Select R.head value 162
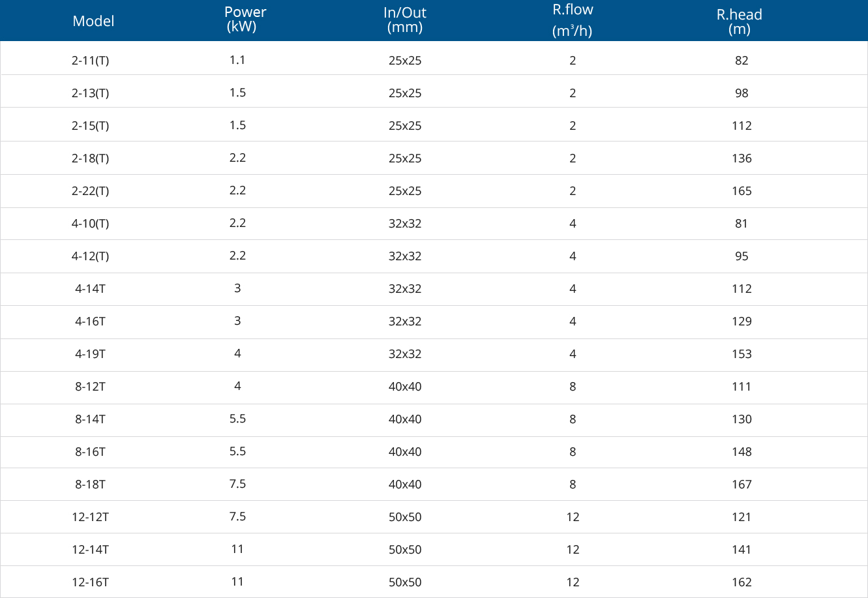Screen dimensions: 868x598 click(x=741, y=582)
